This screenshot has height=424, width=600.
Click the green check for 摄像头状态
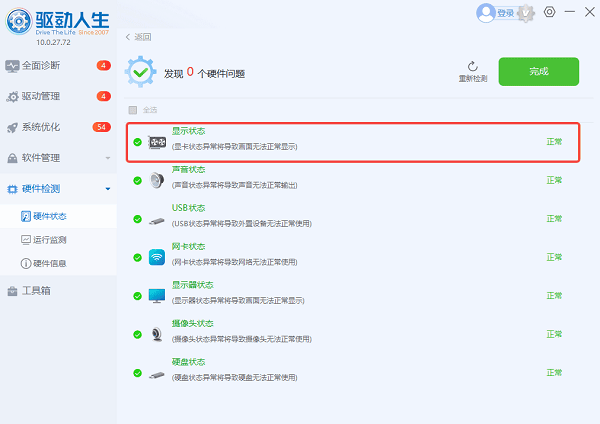pos(137,335)
